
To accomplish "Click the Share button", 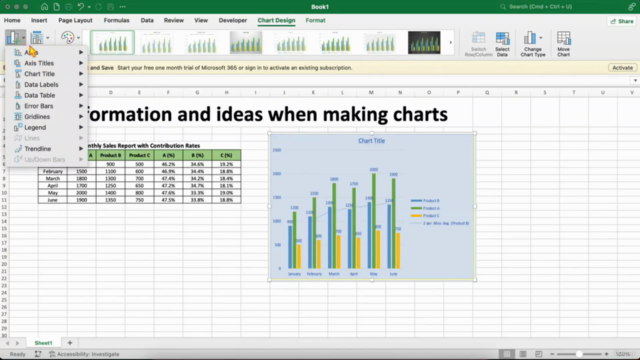I will 622,21.
